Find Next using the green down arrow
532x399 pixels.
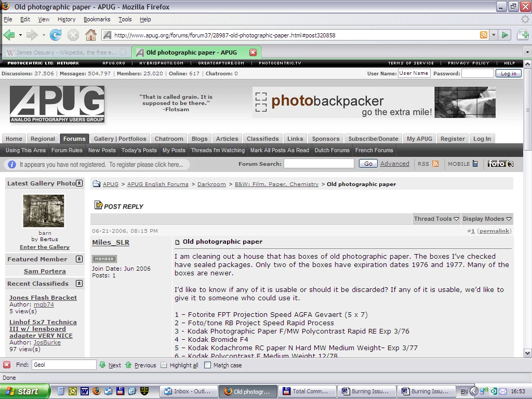[x=102, y=365]
